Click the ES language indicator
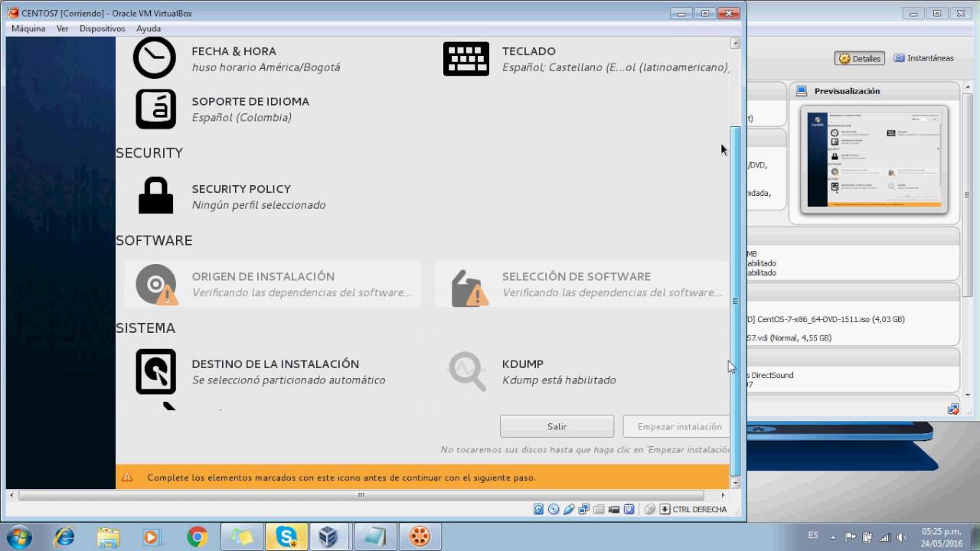This screenshot has width=980, height=551. (813, 535)
